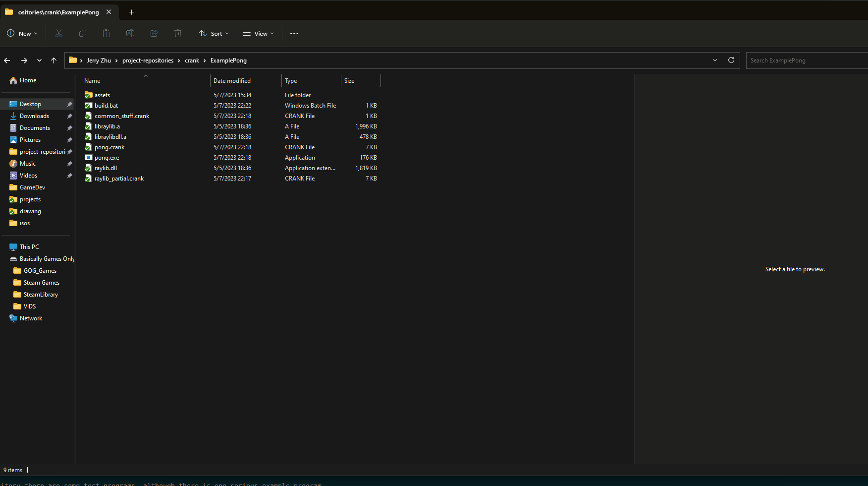868x486 pixels.
Task: Go up one folder level arrow
Action: click(x=54, y=61)
